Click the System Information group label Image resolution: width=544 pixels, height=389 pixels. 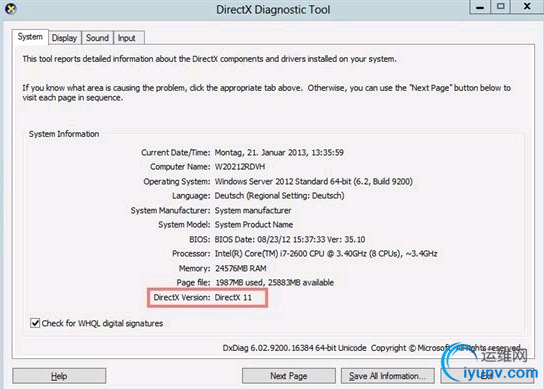click(x=64, y=134)
